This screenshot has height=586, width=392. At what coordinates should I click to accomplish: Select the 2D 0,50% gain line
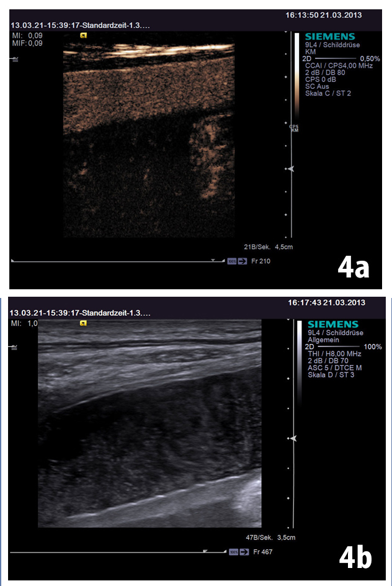[x=341, y=58]
